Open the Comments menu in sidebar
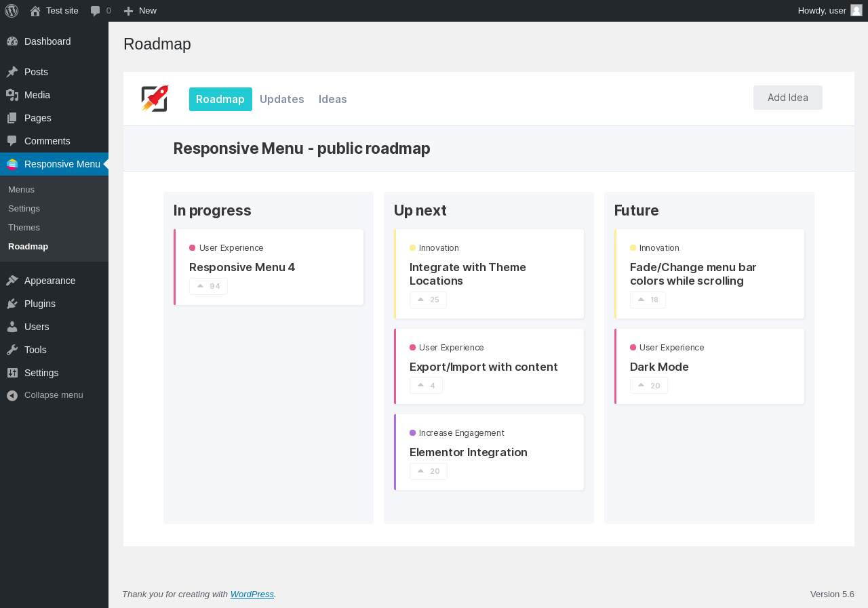868x608 pixels. 54,141
